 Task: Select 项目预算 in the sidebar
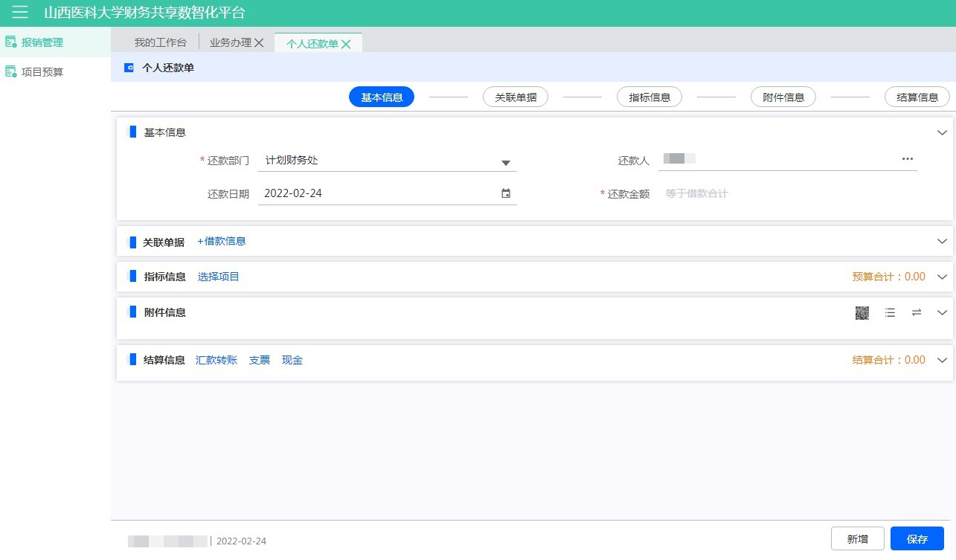[x=42, y=72]
